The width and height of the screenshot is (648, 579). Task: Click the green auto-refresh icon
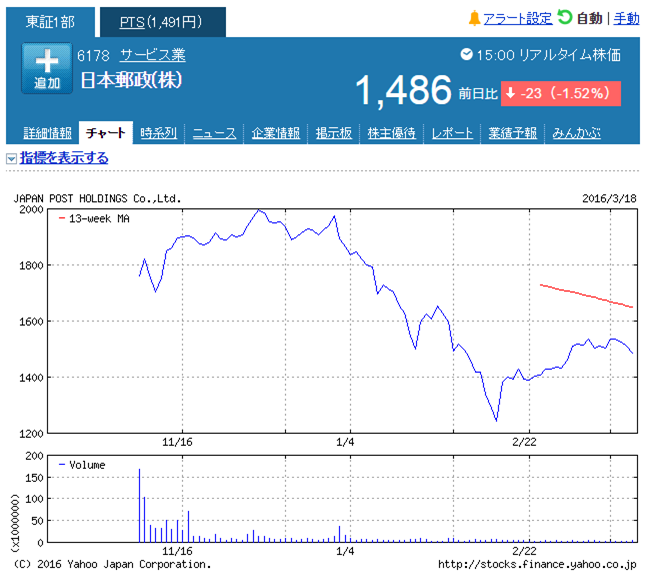pyautogui.click(x=564, y=17)
